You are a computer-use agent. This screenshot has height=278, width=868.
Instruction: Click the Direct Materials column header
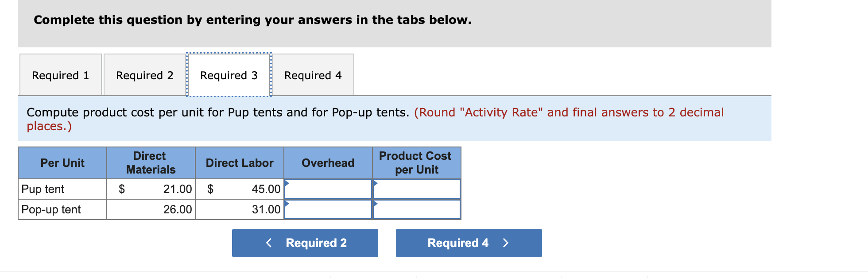150,163
